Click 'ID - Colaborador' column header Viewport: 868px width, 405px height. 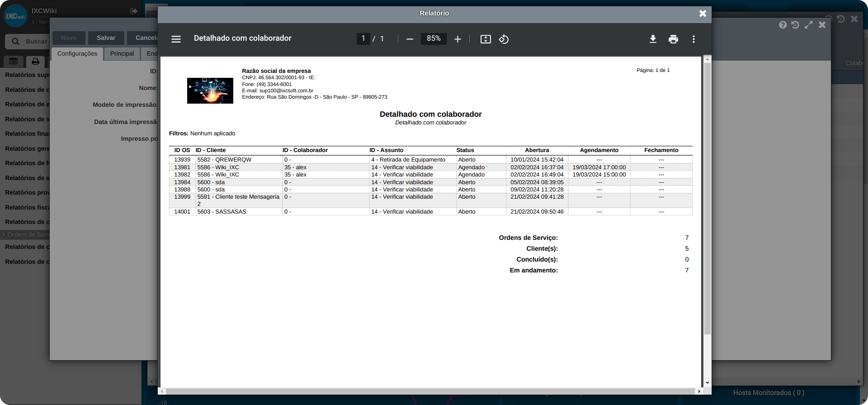(x=305, y=150)
